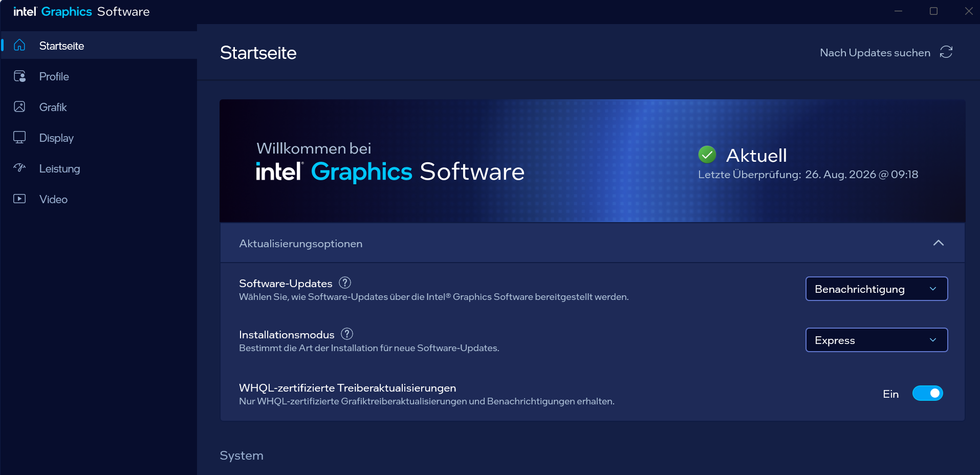Viewport: 980px width, 475px height.
Task: Navigate to the Display section
Action: 99,138
